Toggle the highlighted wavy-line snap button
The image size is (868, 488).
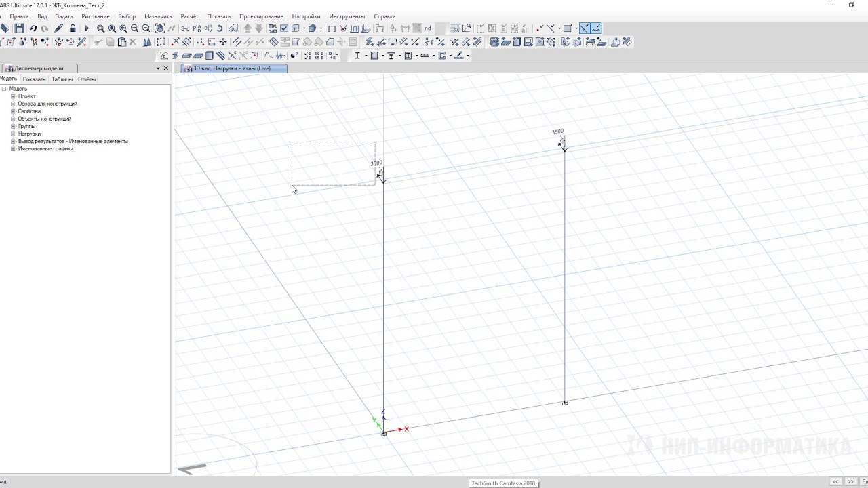(x=595, y=28)
